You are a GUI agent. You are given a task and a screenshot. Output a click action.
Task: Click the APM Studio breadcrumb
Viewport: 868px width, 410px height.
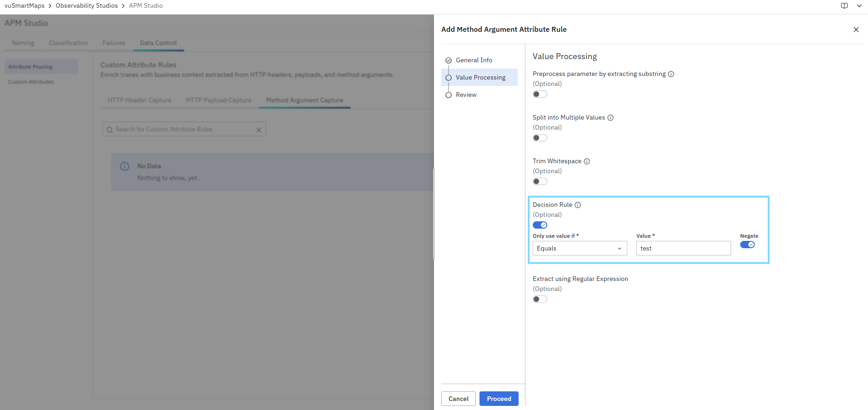pyautogui.click(x=146, y=6)
